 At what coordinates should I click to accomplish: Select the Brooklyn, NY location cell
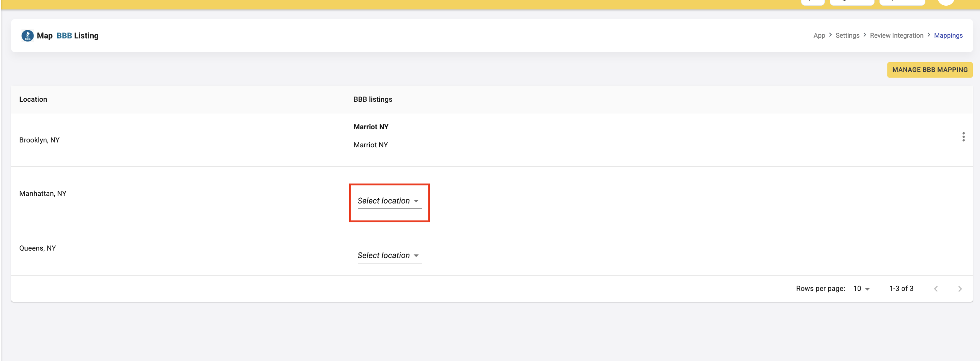coord(40,140)
